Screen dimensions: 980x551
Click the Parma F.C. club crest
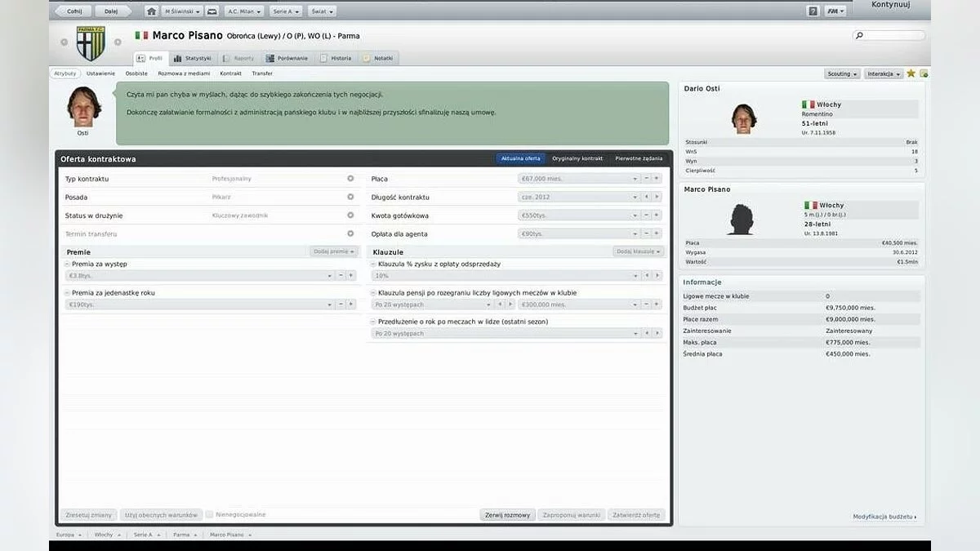click(x=91, y=42)
